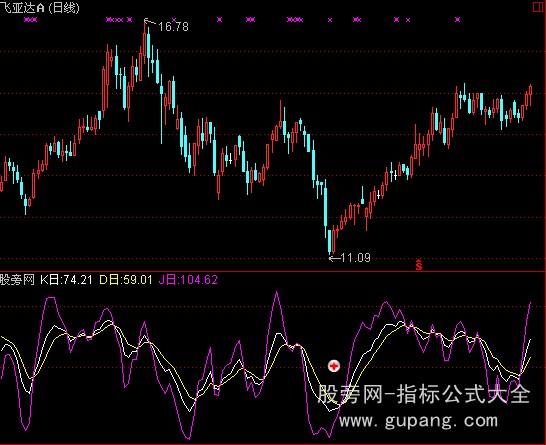This screenshot has width=546, height=445.
Task: Click the K日:74.21 indicator value
Action: tap(66, 280)
